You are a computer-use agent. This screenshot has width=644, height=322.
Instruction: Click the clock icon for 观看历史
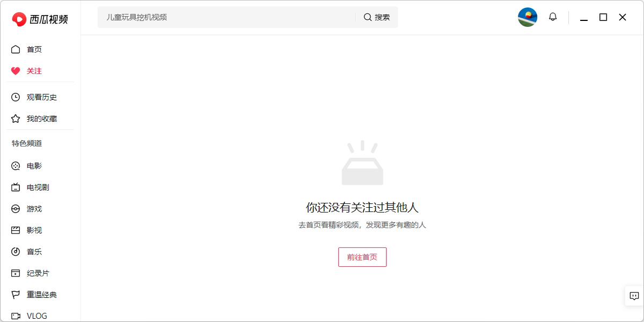pos(16,97)
